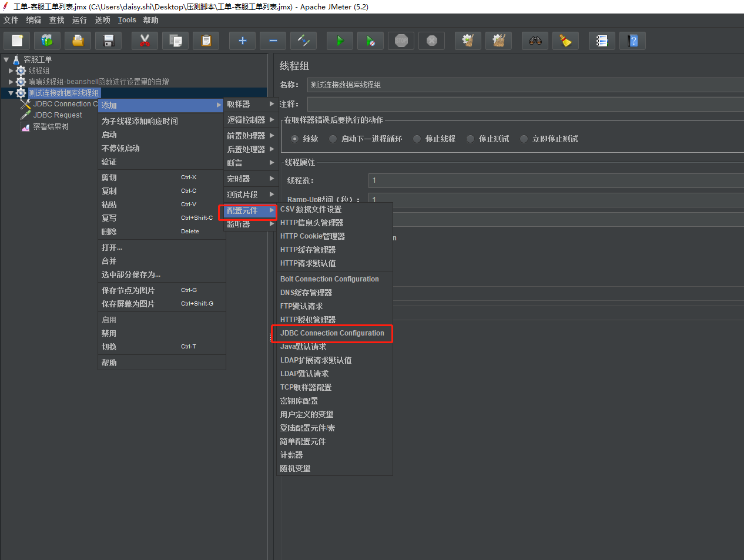Select the 立即停止测试 radio button
The height and width of the screenshot is (560, 744).
[x=524, y=139]
